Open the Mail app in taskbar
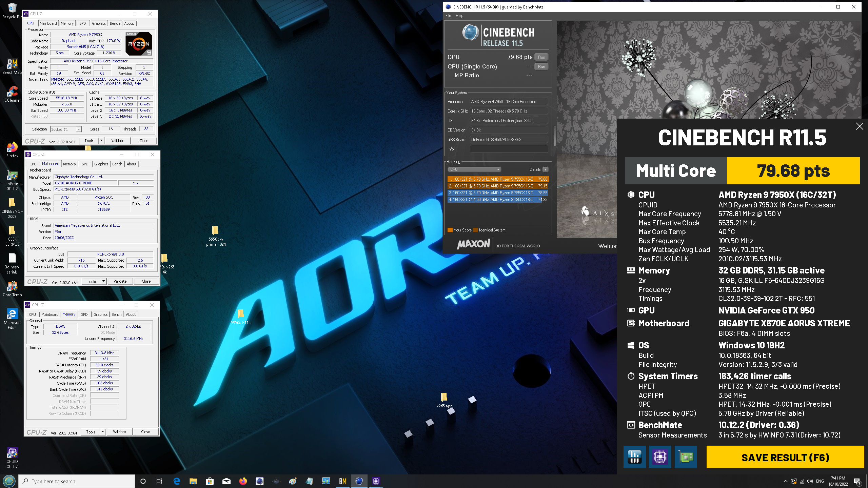The height and width of the screenshot is (488, 868). pos(226,481)
